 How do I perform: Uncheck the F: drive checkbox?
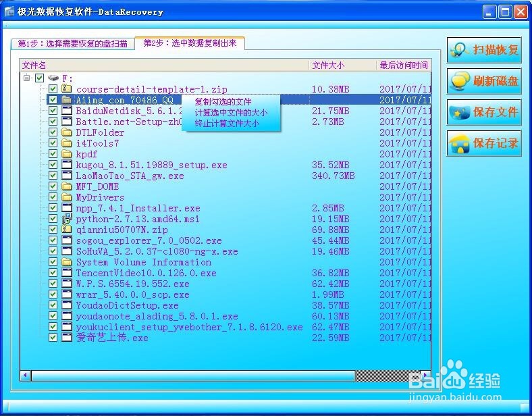click(39, 78)
